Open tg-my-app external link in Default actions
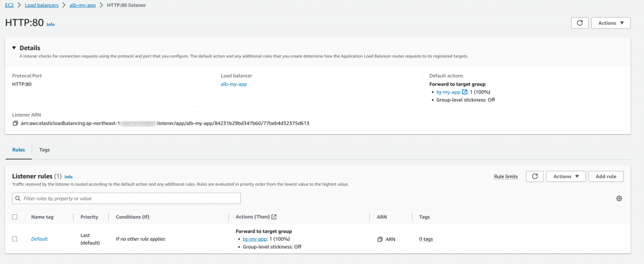This screenshot has height=264, width=644. 464,92
